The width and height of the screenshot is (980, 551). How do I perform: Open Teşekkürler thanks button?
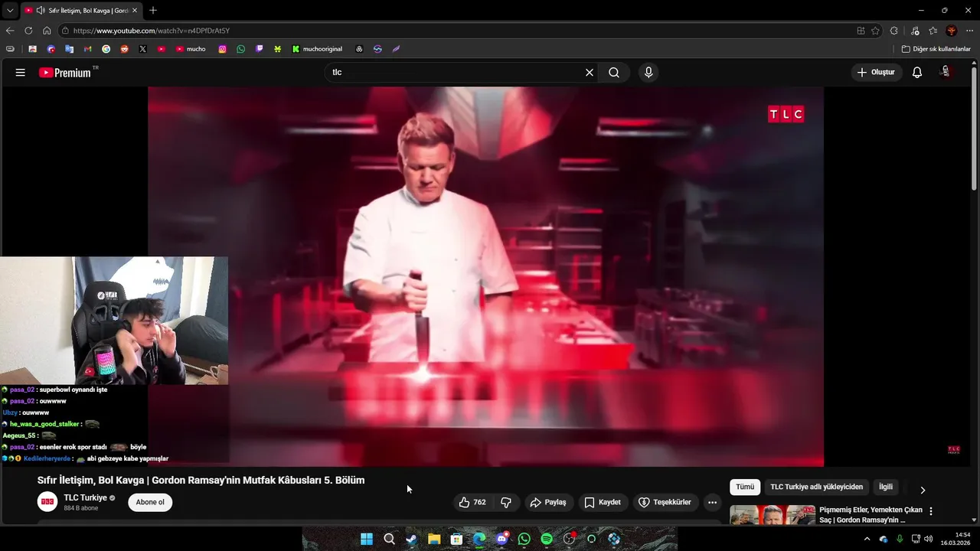point(665,503)
